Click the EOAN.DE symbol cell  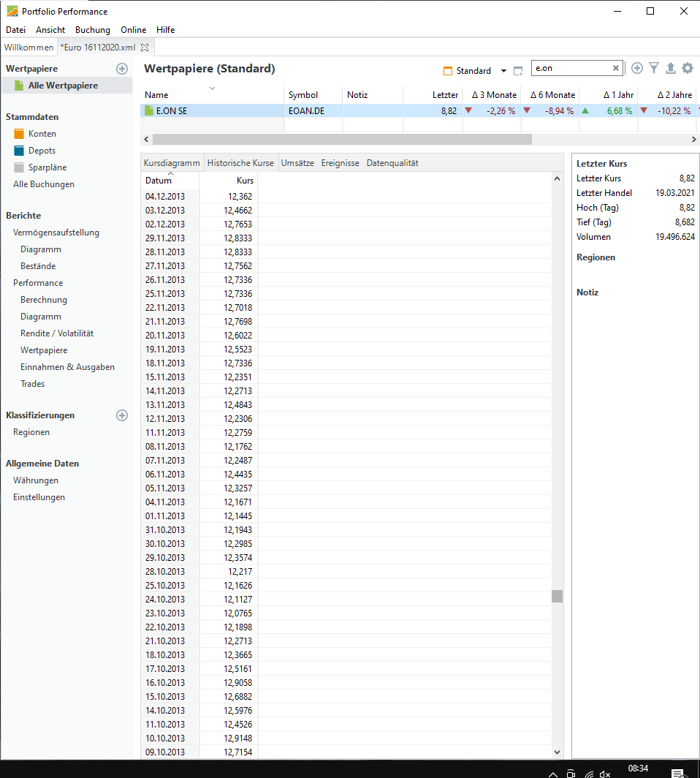point(313,110)
